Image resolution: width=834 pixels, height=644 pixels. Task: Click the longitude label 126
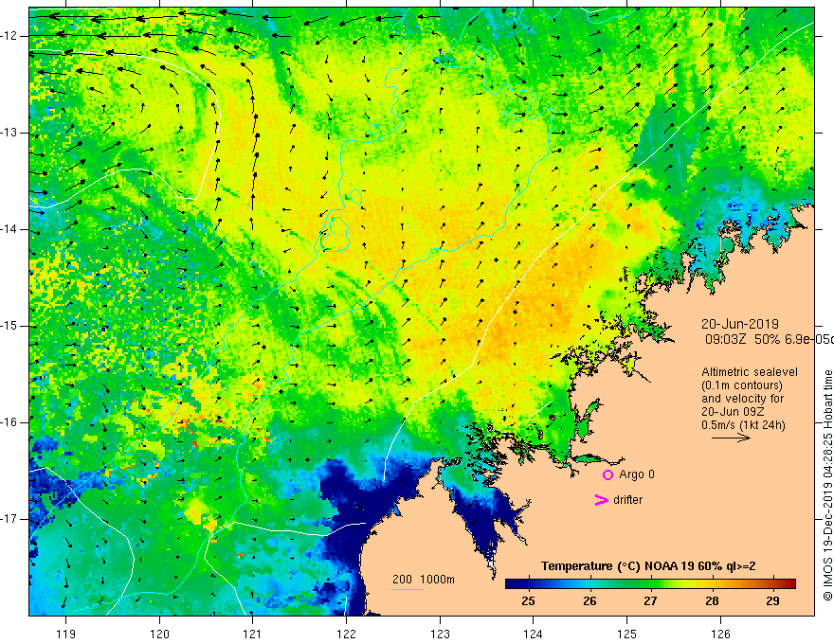pyautogui.click(x=720, y=634)
